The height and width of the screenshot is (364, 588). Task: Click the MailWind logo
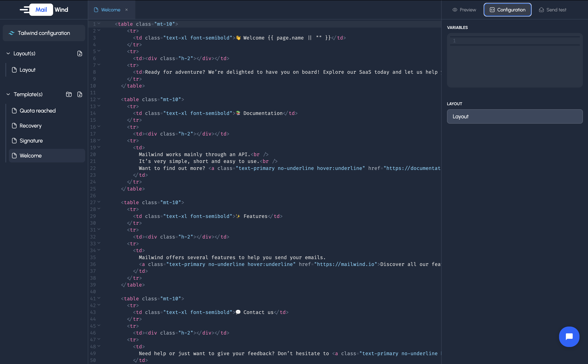click(x=44, y=10)
